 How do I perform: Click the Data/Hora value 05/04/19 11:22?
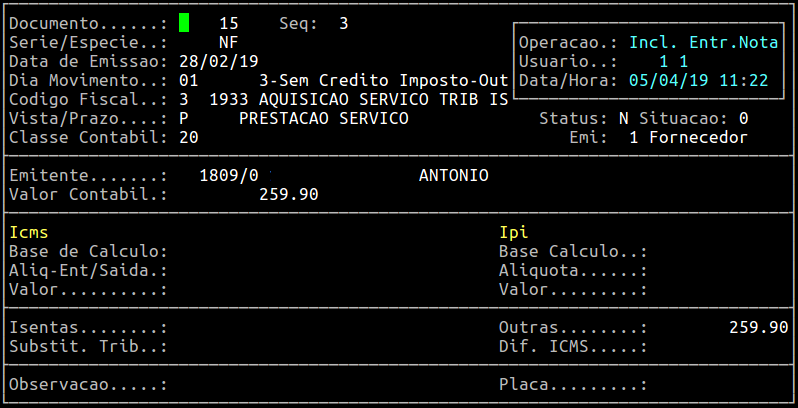698,81
